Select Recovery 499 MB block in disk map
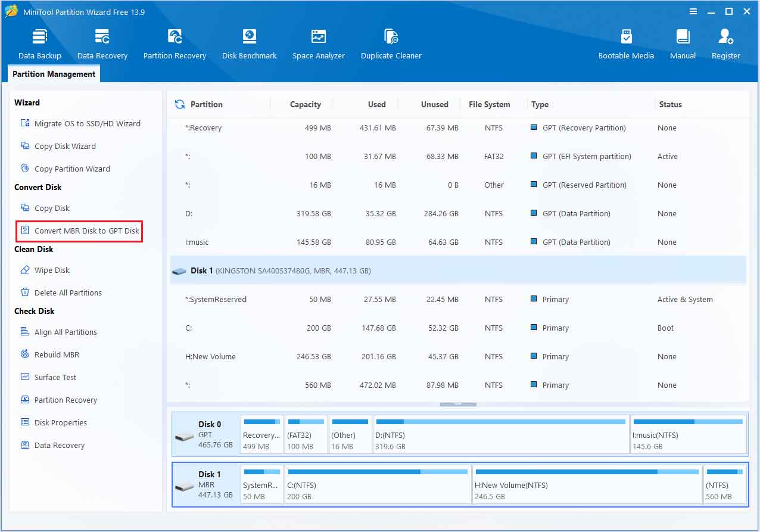 [x=262, y=435]
